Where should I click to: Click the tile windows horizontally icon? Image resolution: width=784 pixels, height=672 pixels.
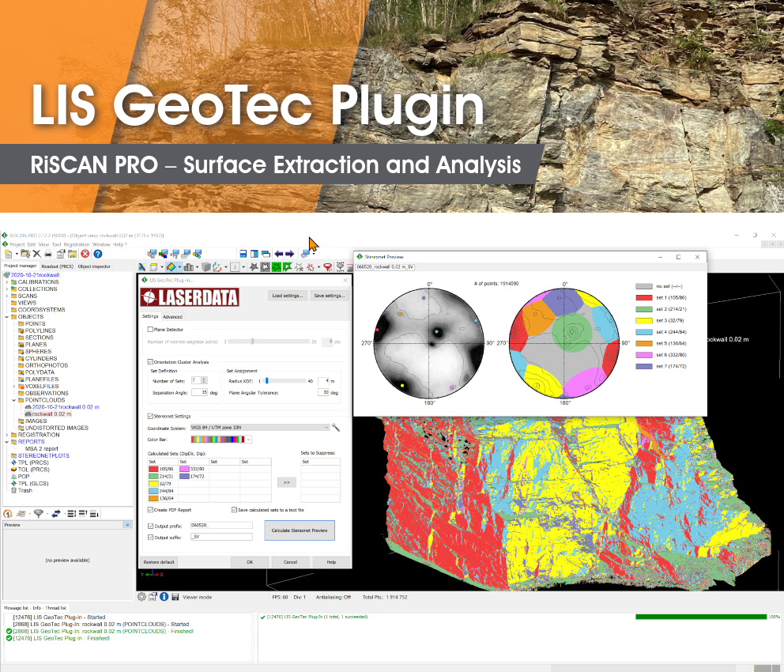point(243,254)
